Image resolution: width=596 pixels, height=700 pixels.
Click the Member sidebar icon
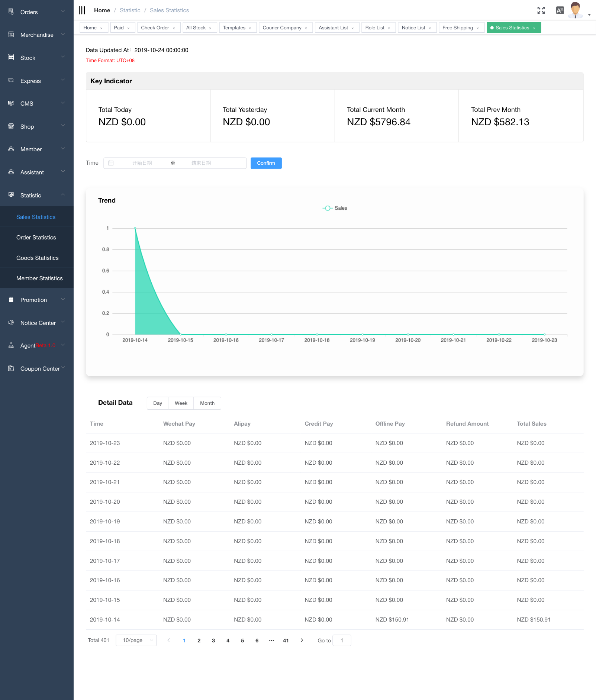11,149
